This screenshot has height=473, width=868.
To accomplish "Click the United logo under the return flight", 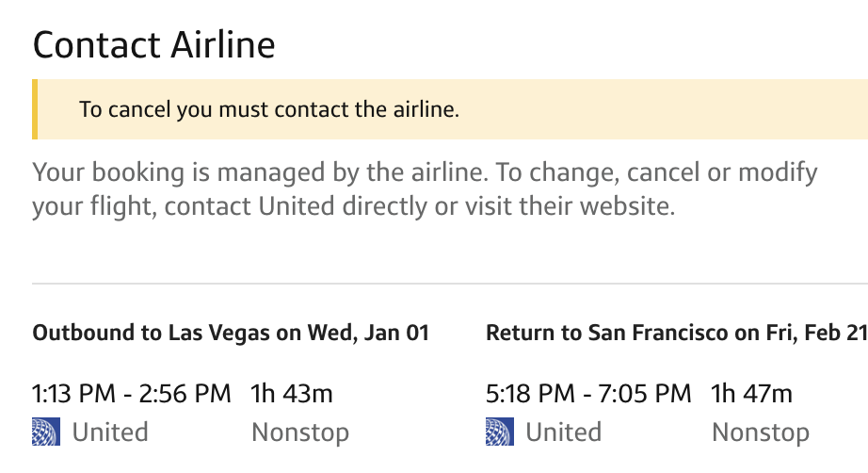I will pyautogui.click(x=499, y=432).
